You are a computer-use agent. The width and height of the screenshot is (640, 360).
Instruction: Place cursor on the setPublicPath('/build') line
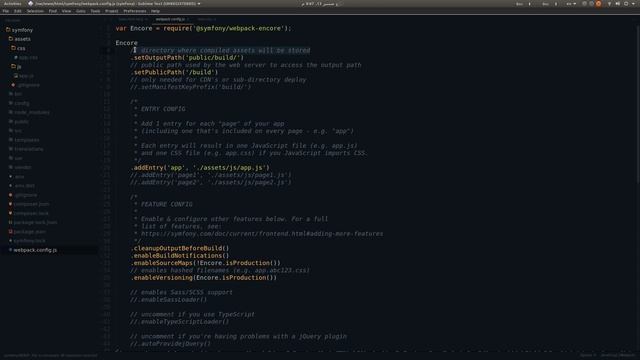(174, 73)
